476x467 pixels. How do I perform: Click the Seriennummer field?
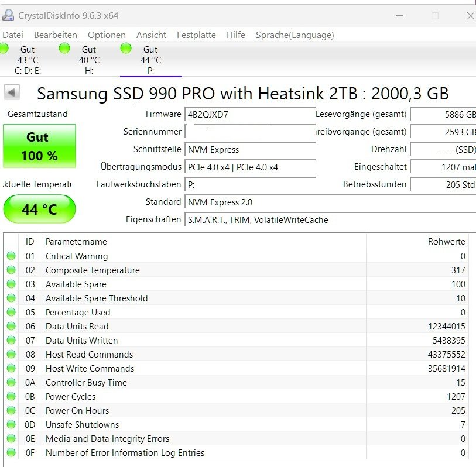[x=250, y=132]
